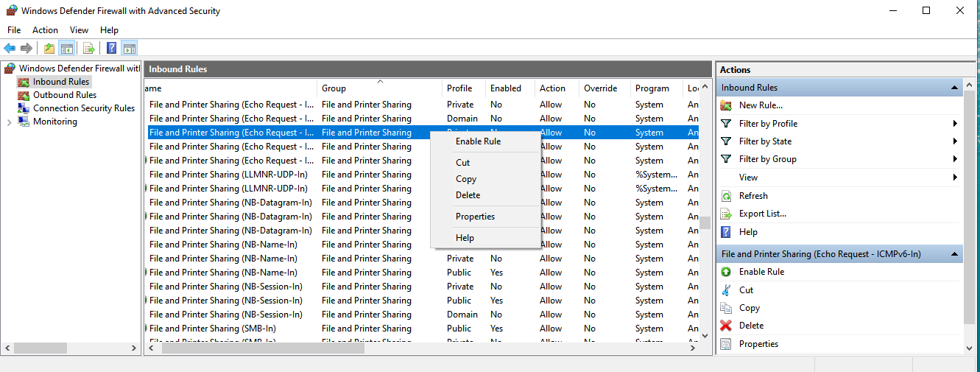This screenshot has width=980, height=372.
Task: Click the Connection Security Rules icon in tree
Action: click(24, 108)
